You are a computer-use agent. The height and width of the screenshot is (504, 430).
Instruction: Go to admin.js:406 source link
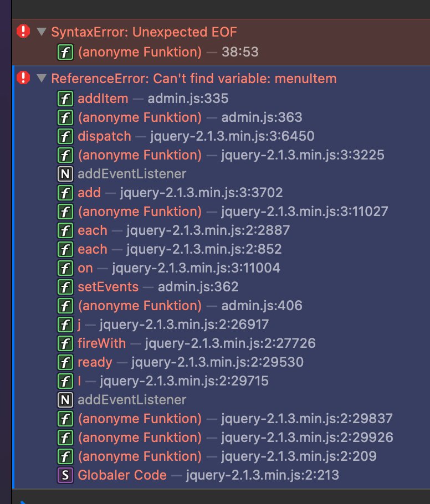click(262, 306)
